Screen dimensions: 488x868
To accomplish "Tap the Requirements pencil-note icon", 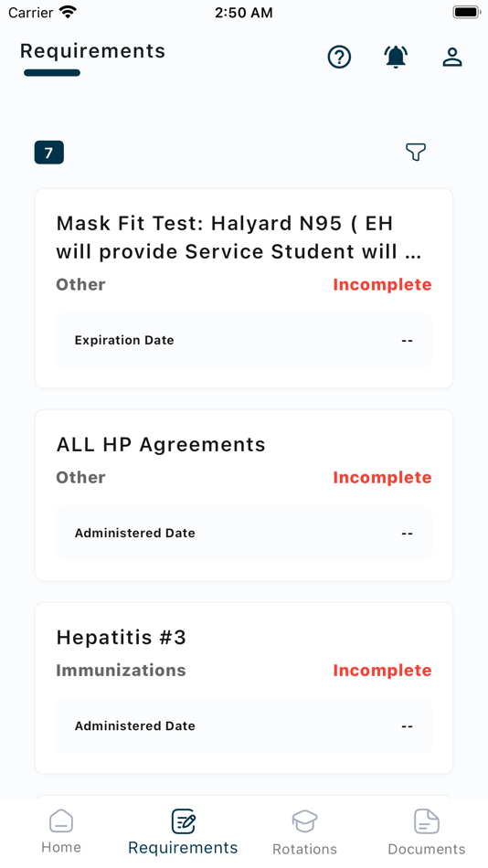I will pyautogui.click(x=184, y=821).
